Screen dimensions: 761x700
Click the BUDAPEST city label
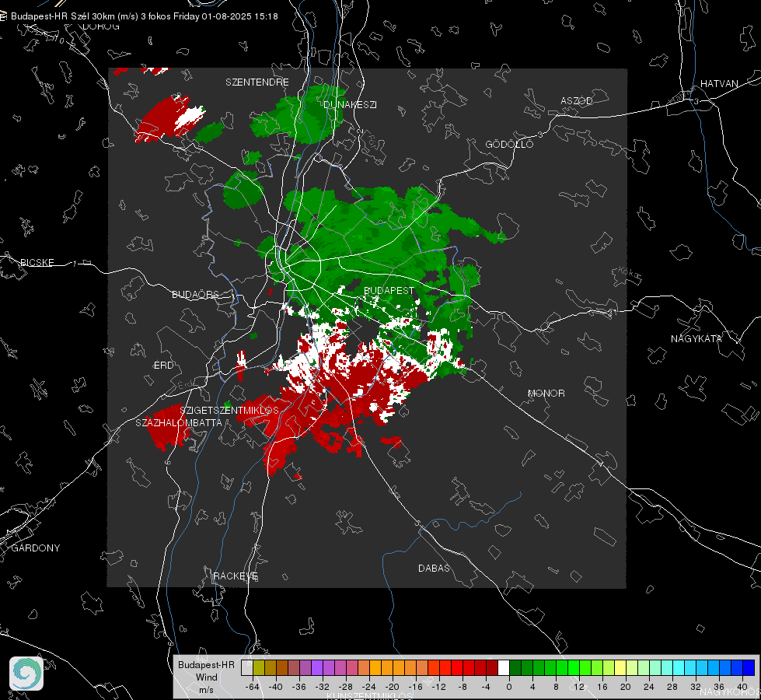pos(389,290)
